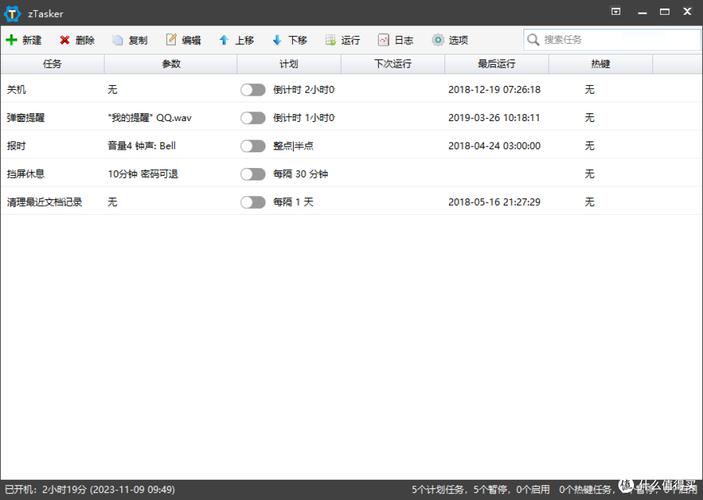This screenshot has height=500, width=703.
Task: Select the 弹窗提醒 task name
Action: tap(26, 118)
